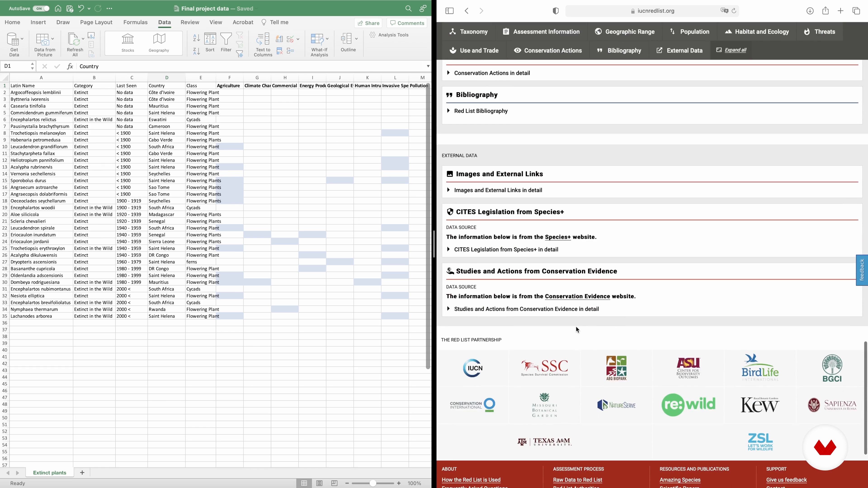Select the Stocks data type

tap(128, 43)
